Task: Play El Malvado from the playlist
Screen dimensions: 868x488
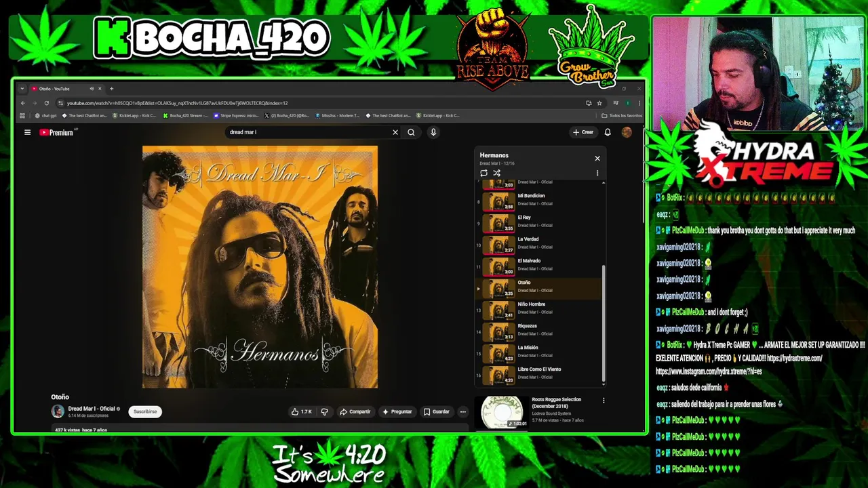Action: (x=539, y=265)
